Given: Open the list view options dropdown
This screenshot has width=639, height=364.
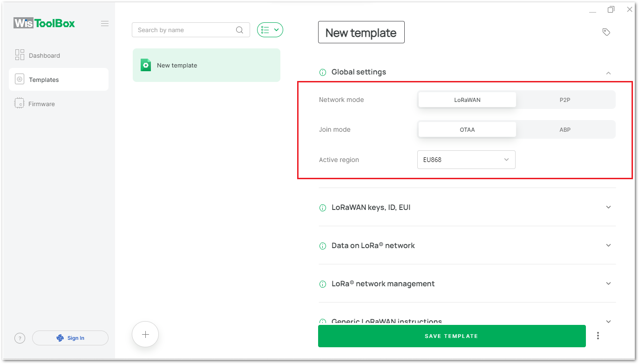Looking at the screenshot, I should [270, 30].
